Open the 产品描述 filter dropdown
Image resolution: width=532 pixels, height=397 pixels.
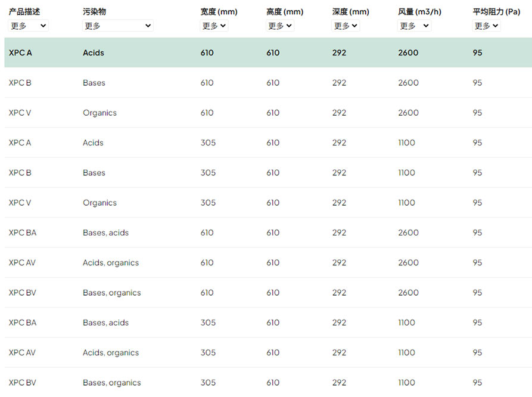pos(28,26)
